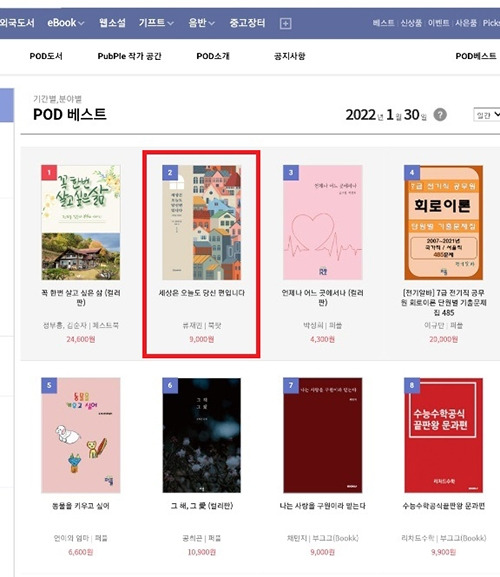Open rank 4 회로이론 book cover
500x577 pixels.
click(x=443, y=223)
